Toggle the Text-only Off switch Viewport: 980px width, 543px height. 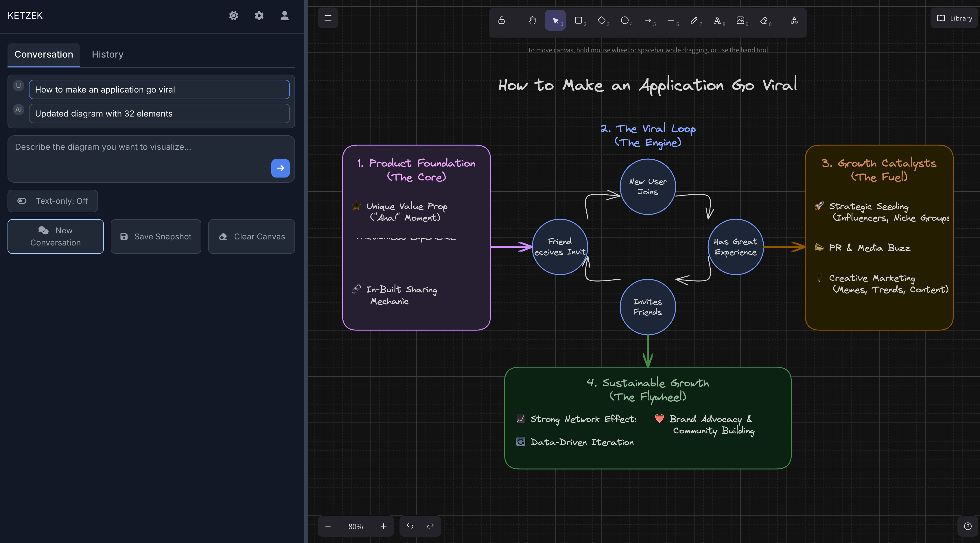(53, 201)
